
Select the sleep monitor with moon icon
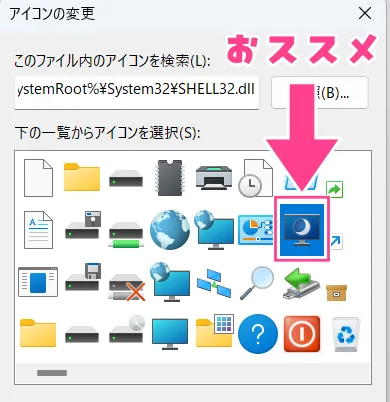tap(302, 230)
